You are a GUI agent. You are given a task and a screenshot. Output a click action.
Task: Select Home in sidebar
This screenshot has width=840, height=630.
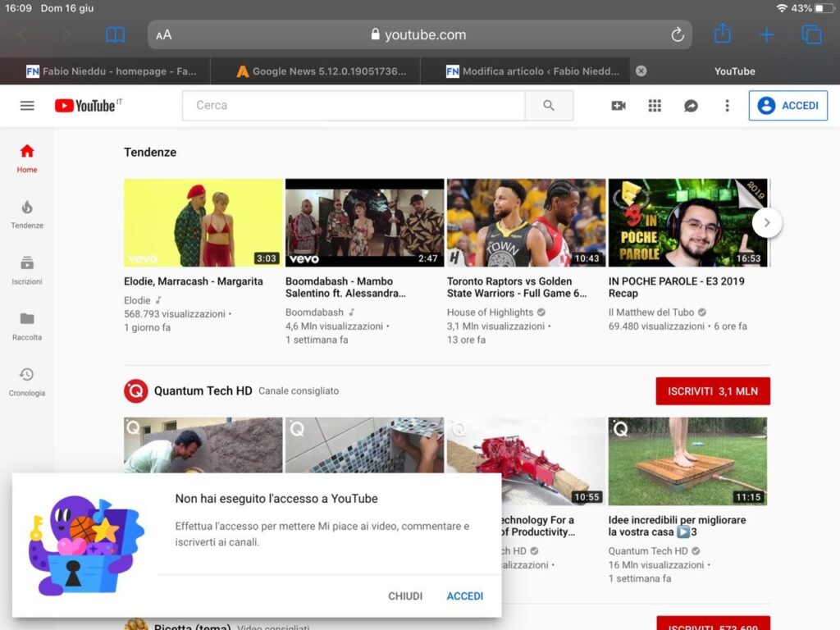[27, 158]
